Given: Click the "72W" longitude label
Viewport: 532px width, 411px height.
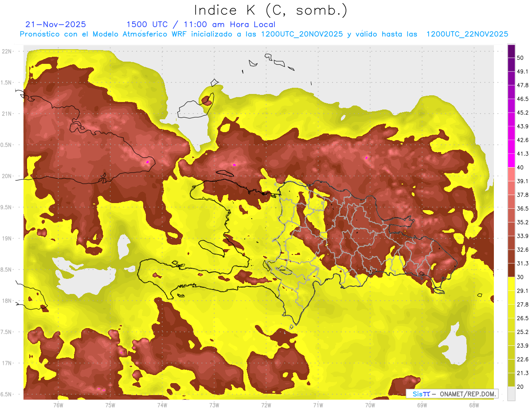Looking at the screenshot, I should coord(266,405).
